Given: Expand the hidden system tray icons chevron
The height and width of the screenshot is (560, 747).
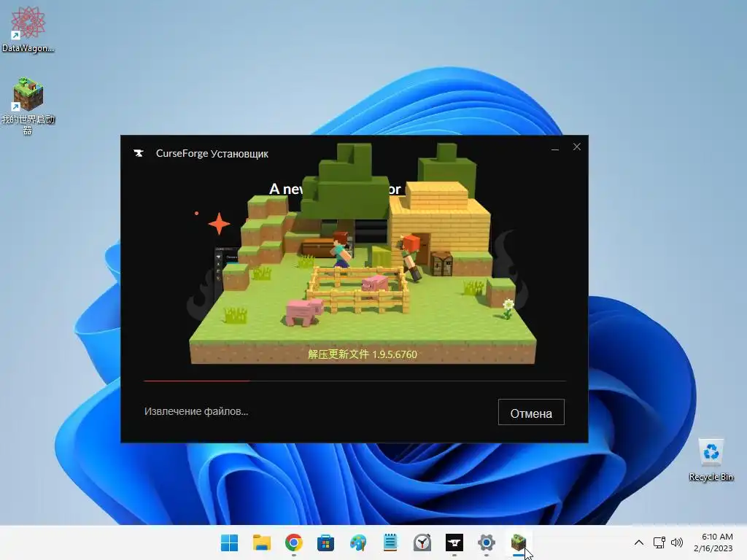Looking at the screenshot, I should (x=639, y=542).
